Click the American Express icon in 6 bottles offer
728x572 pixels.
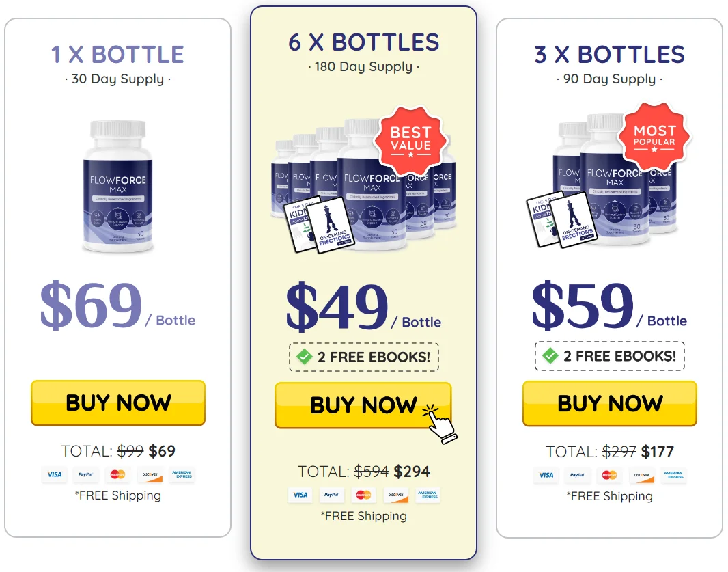point(428,495)
